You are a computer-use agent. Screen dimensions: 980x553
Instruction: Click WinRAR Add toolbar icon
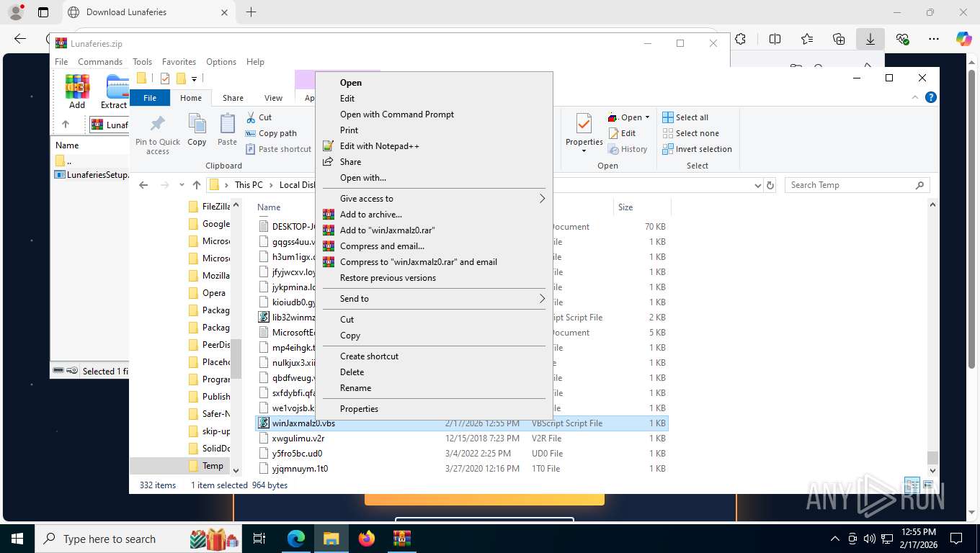[x=77, y=91]
